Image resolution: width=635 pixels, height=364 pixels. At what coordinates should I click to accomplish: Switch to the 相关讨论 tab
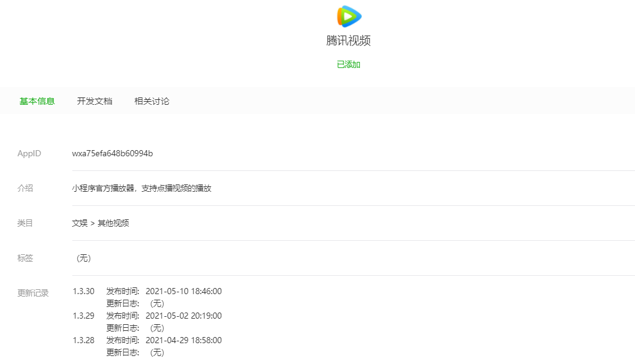pyautogui.click(x=152, y=101)
